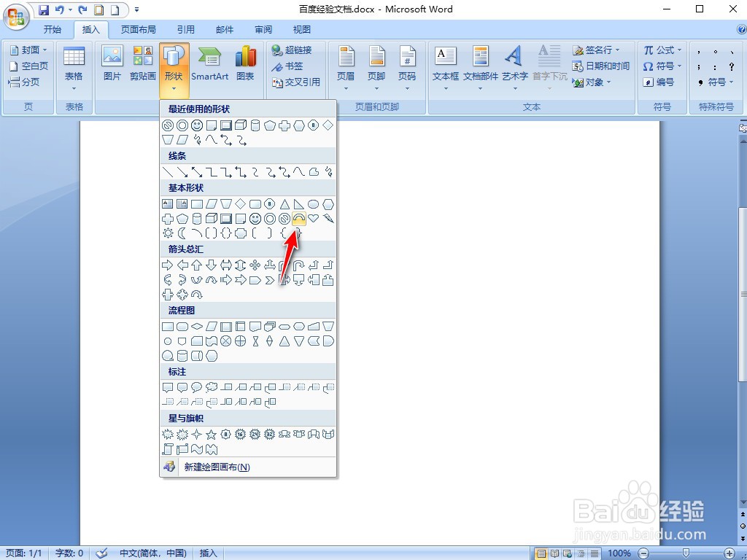The height and width of the screenshot is (560, 747).
Task: Click the Picture (图片) button
Action: (112, 64)
